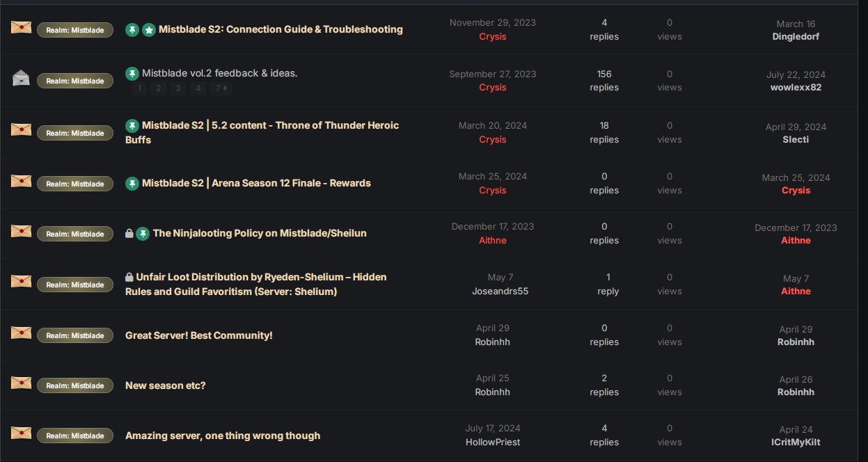
Task: Click the unread envelope icon for Great Server thread
Action: click(21, 333)
